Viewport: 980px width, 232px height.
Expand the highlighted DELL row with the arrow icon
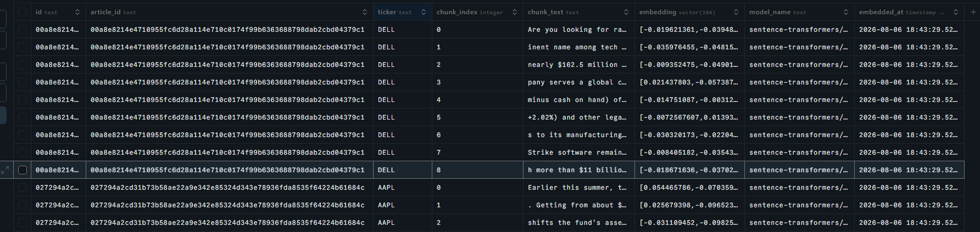tap(5, 170)
